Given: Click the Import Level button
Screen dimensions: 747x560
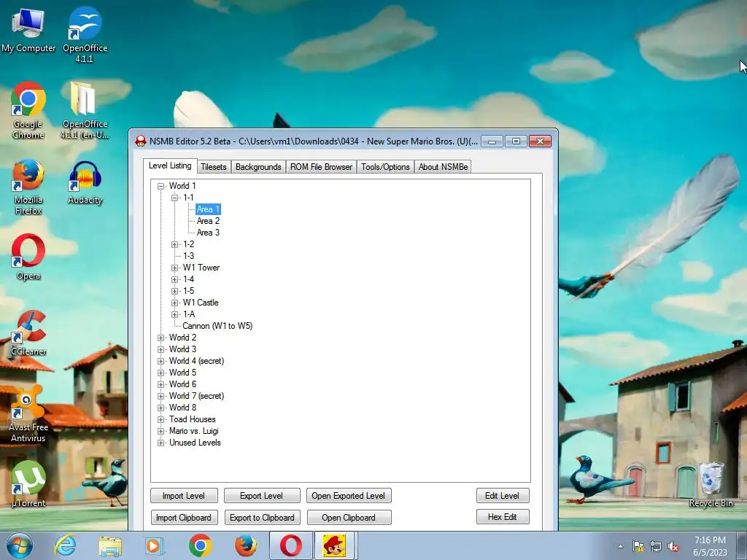Looking at the screenshot, I should 184,496.
